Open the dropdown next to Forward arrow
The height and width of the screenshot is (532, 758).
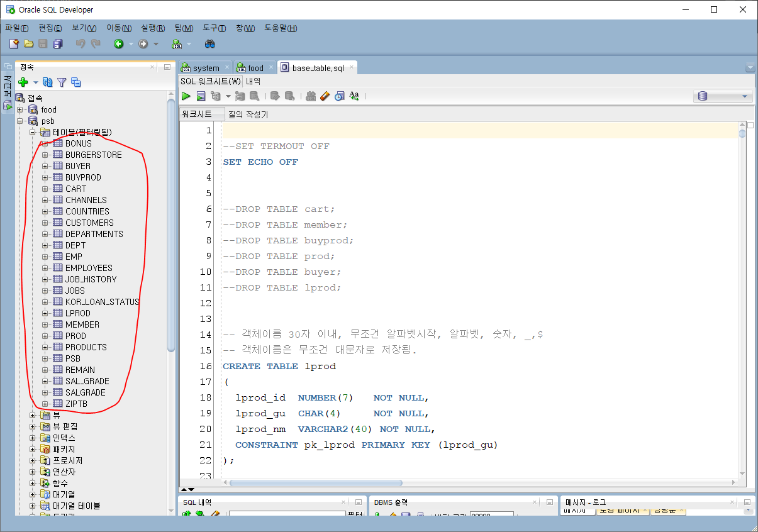156,44
